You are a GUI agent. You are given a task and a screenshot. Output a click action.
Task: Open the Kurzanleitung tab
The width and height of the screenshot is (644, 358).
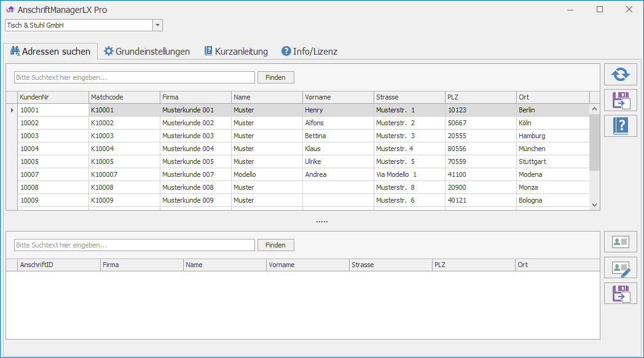coord(236,52)
